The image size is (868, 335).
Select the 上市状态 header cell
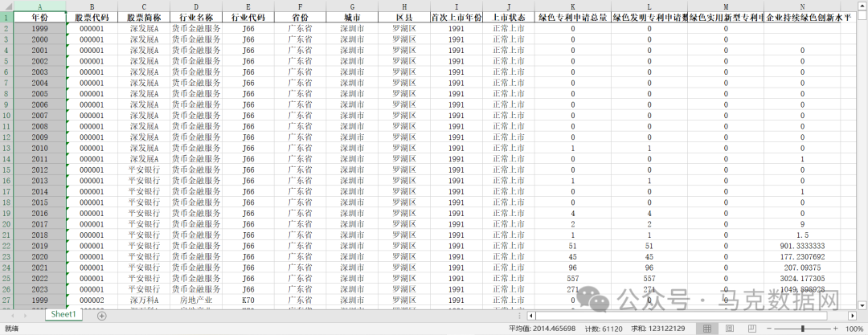508,18
